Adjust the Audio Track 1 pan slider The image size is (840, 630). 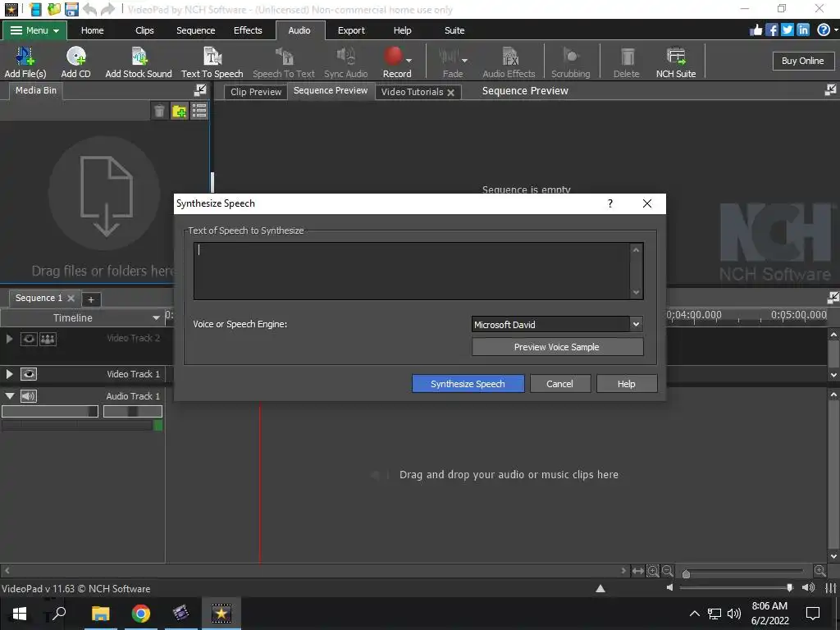pos(133,412)
